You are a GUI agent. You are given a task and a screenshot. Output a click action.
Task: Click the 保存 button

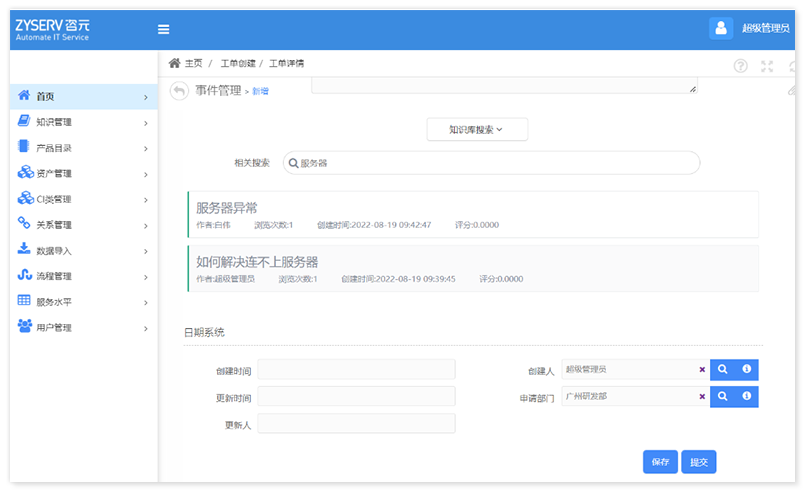660,462
